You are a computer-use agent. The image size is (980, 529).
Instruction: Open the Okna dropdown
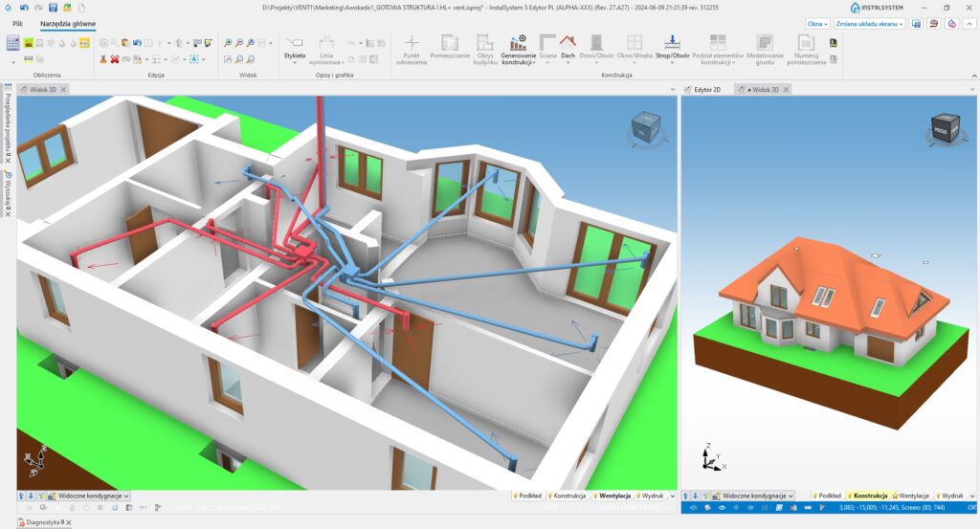[817, 23]
